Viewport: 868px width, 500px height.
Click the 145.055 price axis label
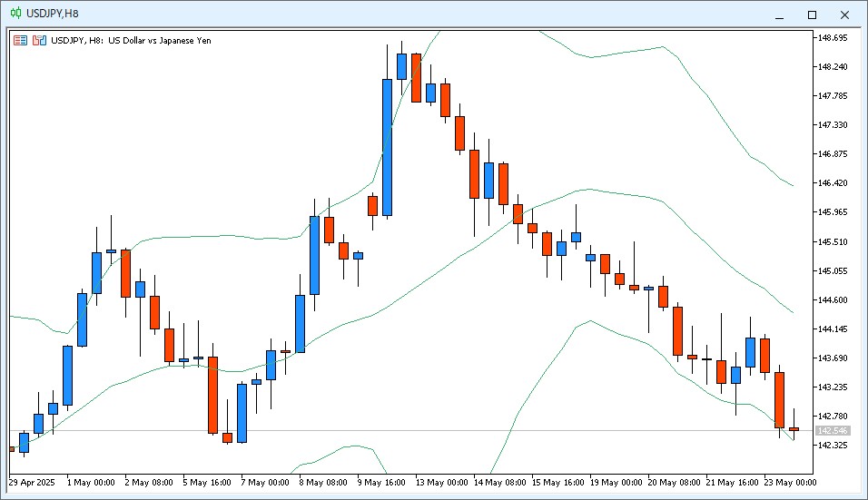(833, 270)
